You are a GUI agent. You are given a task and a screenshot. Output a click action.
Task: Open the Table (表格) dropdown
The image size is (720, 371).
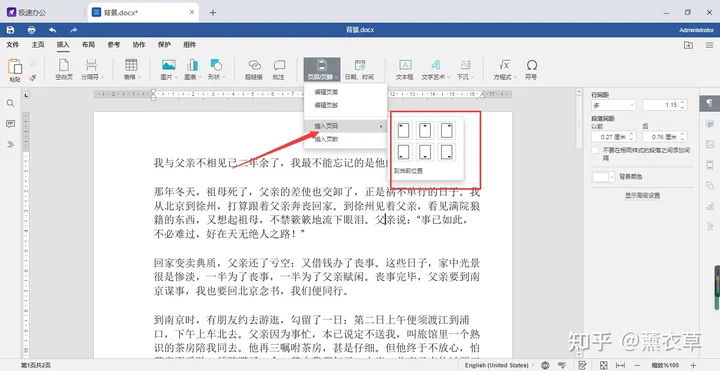click(132, 69)
